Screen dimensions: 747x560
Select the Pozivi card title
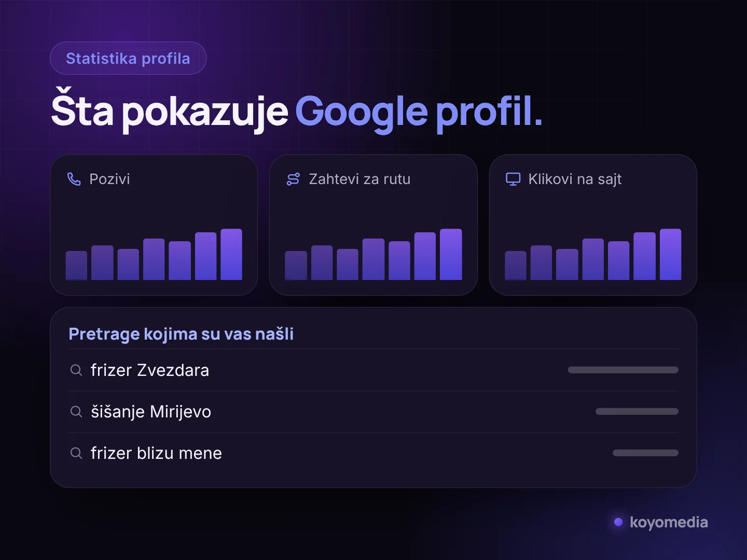pyautogui.click(x=109, y=179)
